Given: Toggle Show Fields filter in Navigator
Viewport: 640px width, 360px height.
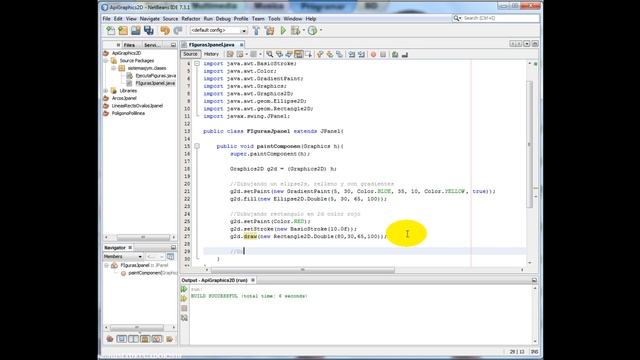Looking at the screenshot, I should pyautogui.click(x=121, y=339).
